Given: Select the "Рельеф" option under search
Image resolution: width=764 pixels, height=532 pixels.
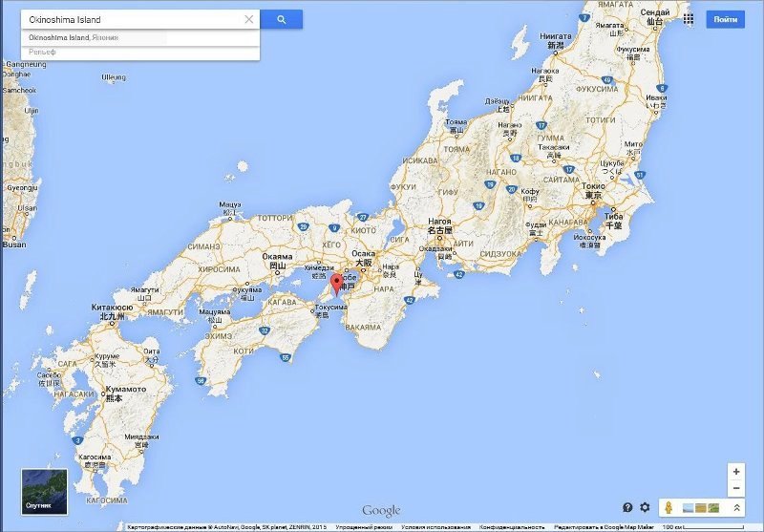Looking at the screenshot, I should tap(140, 53).
